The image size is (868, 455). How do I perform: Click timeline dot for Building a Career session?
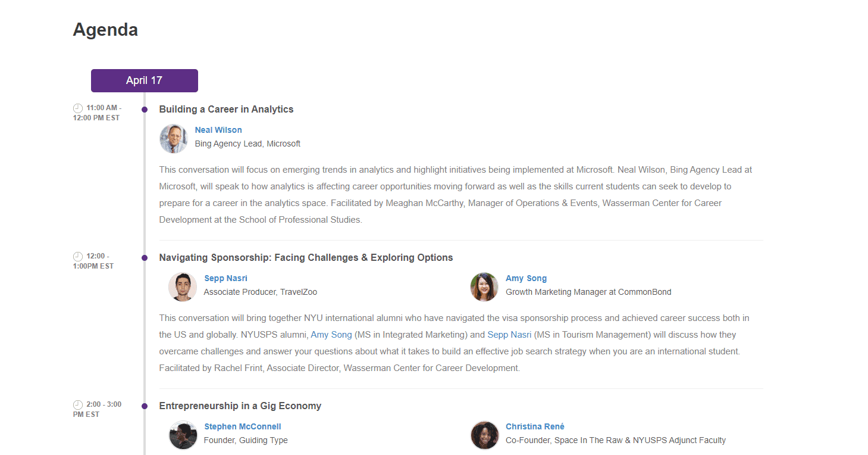[x=145, y=109]
